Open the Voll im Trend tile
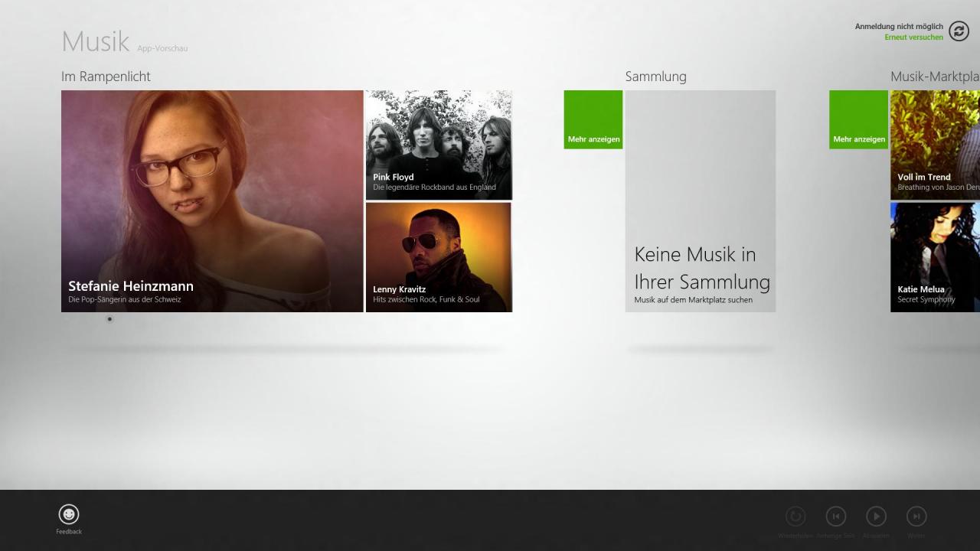The height and width of the screenshot is (551, 980). click(x=935, y=145)
